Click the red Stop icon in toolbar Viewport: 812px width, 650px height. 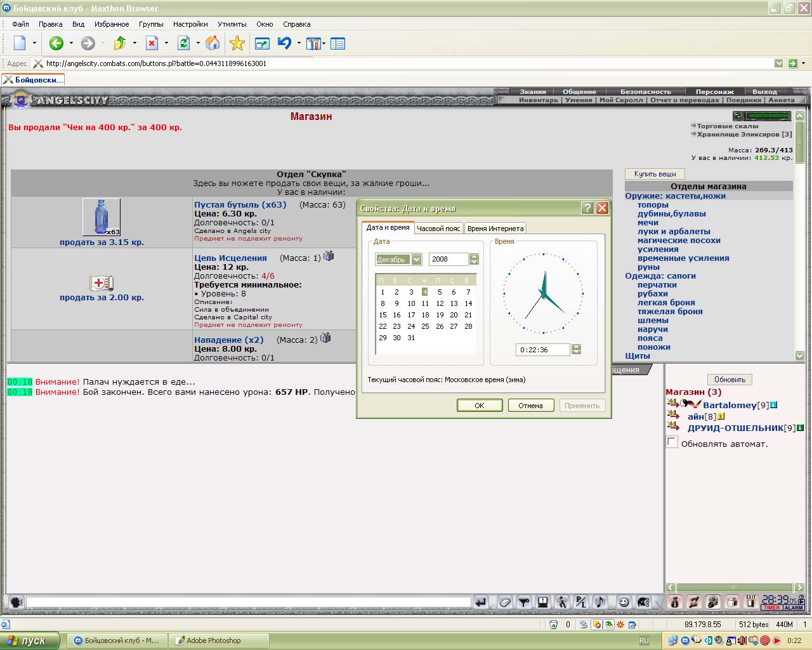(x=152, y=43)
